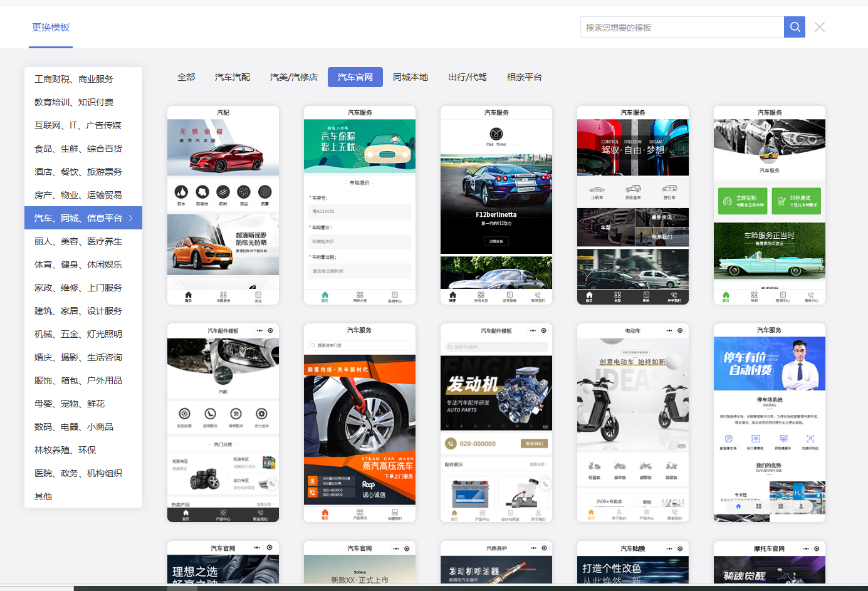Pick the 发动机喷油器 汽修养护 template
Screen dimensions: 868x591
click(x=496, y=562)
